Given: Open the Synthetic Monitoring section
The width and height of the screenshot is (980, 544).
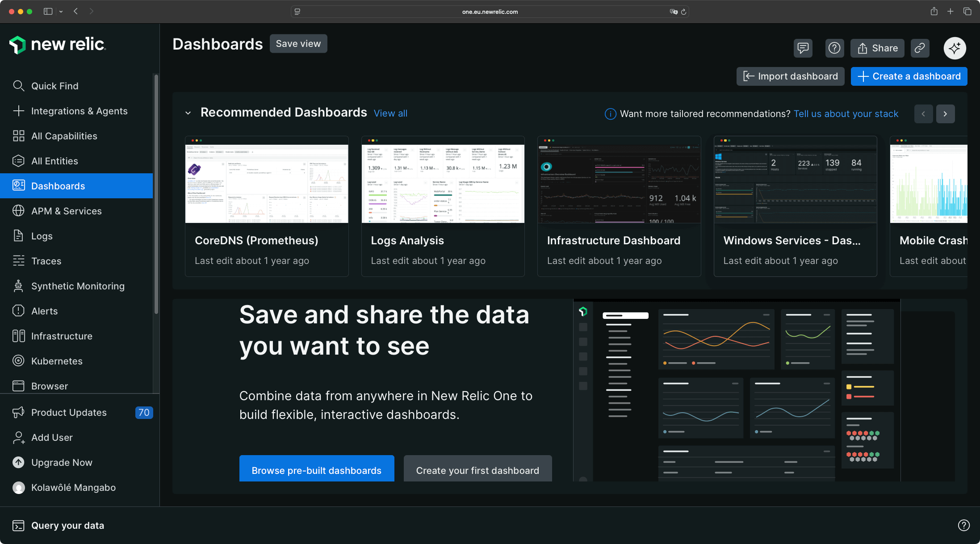Looking at the screenshot, I should tap(78, 286).
